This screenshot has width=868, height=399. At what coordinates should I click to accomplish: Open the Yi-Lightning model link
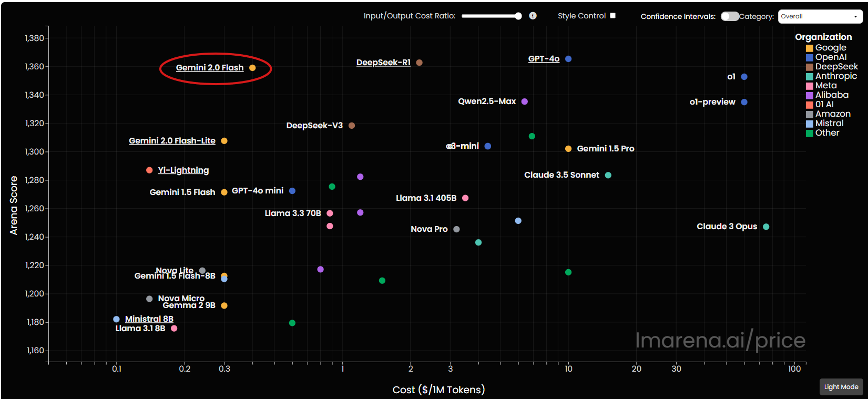183,170
